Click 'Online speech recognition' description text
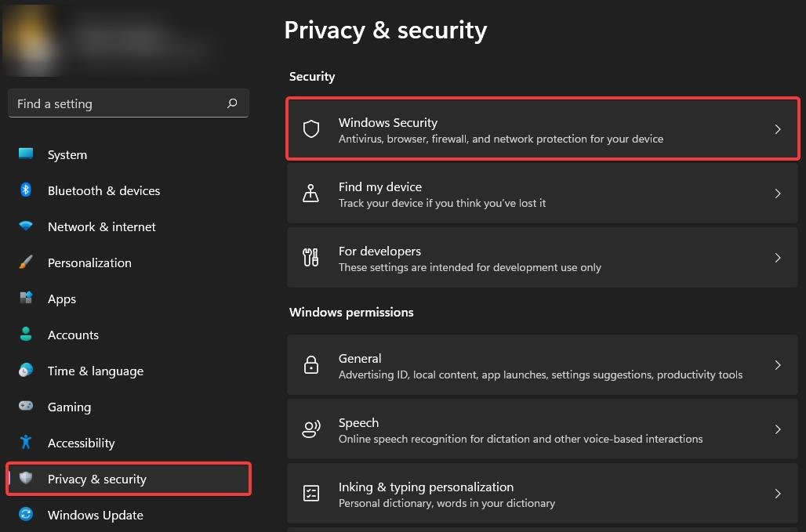The height and width of the screenshot is (532, 806). pyautogui.click(x=521, y=439)
